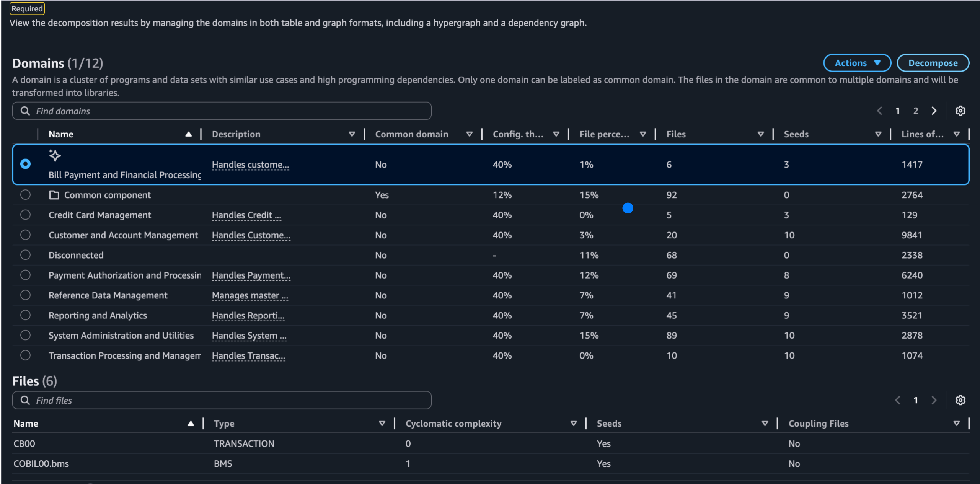Select Disconnected domain radio button
The image size is (980, 484).
pyautogui.click(x=25, y=255)
